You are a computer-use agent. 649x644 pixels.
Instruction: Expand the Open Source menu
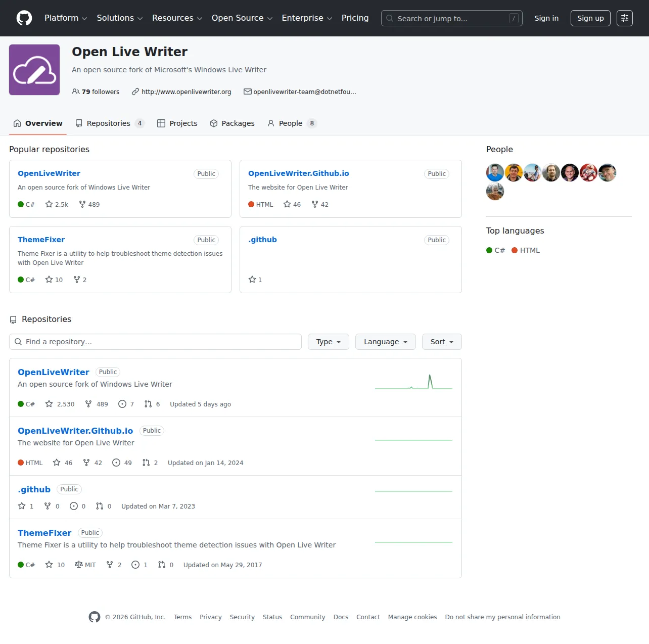(x=242, y=18)
